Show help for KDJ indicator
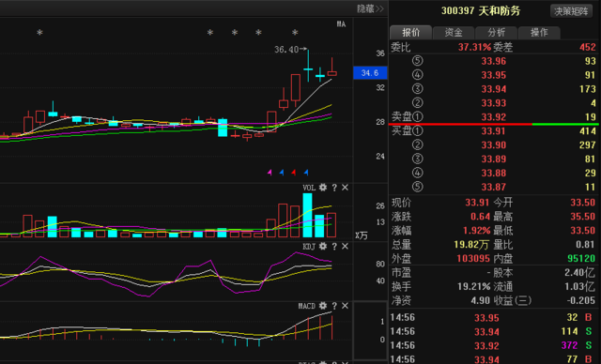 pos(334,246)
